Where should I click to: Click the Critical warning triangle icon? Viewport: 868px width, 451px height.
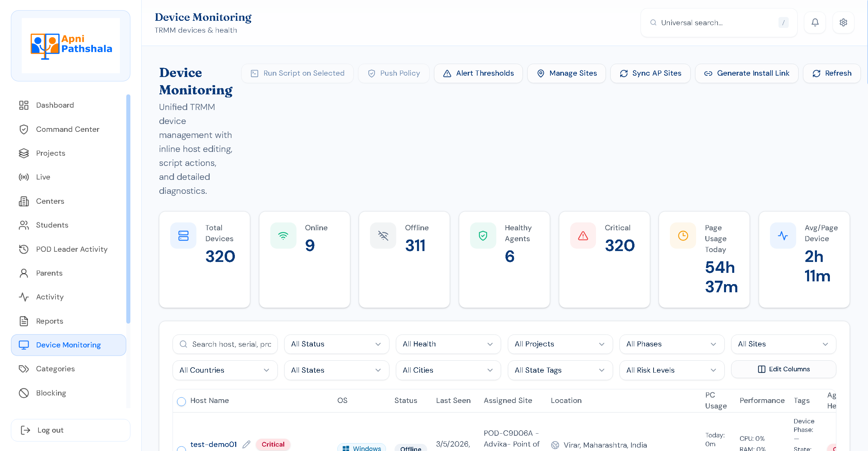point(583,235)
